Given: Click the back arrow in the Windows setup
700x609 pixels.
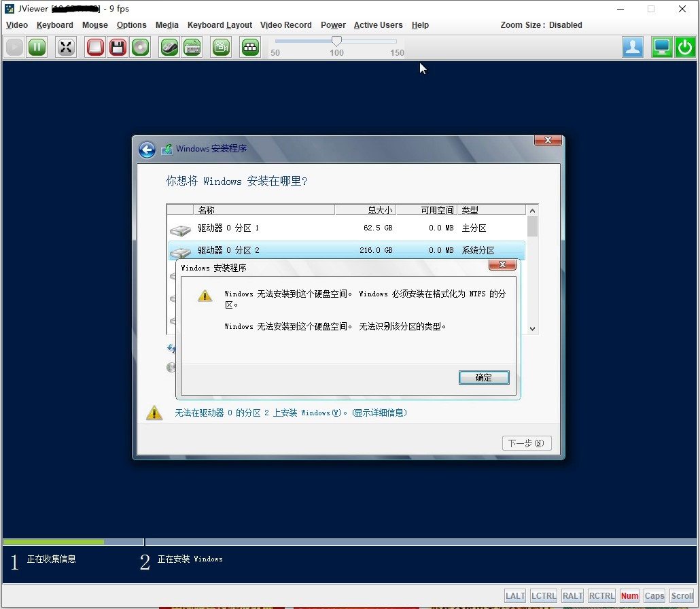Looking at the screenshot, I should (147, 150).
